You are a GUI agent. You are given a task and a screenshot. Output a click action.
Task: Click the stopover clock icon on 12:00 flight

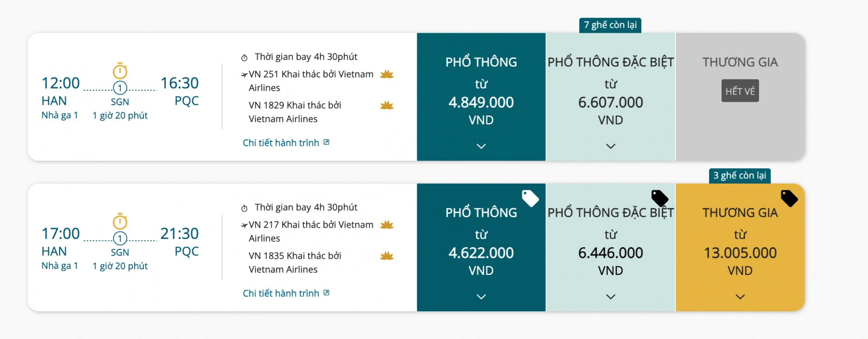point(120,71)
